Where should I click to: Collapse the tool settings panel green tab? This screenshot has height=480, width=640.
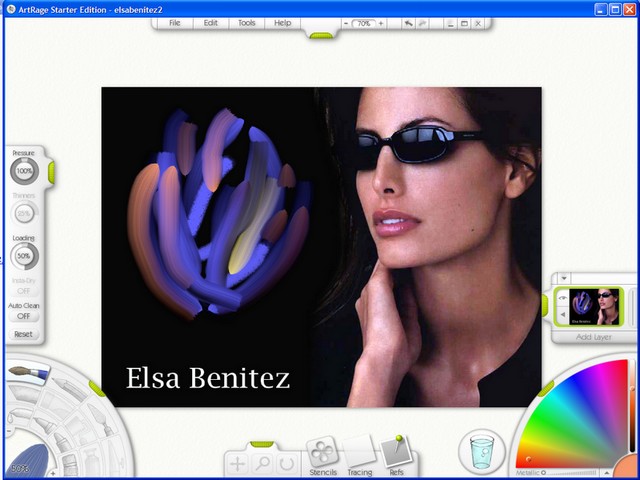point(51,172)
